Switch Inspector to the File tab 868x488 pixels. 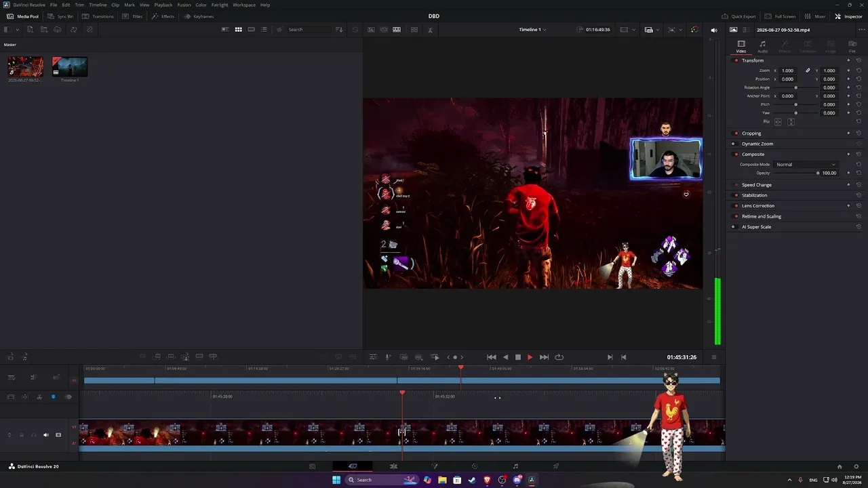[x=852, y=47]
